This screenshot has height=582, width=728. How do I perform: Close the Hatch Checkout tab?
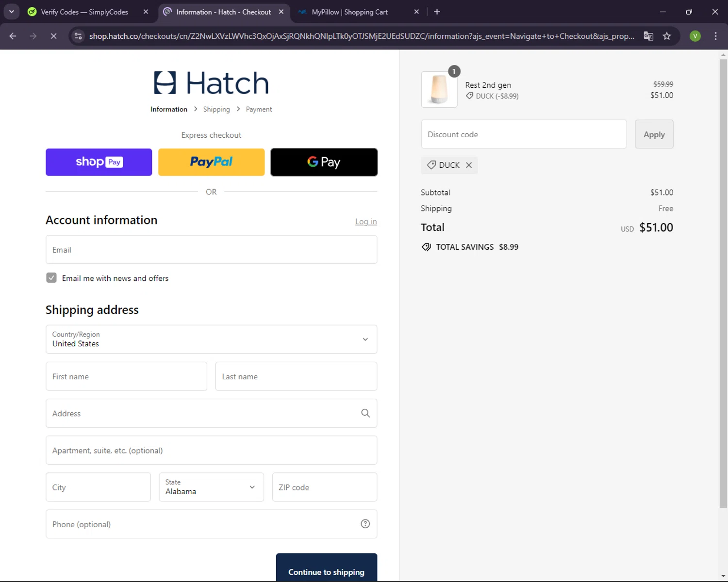point(281,12)
